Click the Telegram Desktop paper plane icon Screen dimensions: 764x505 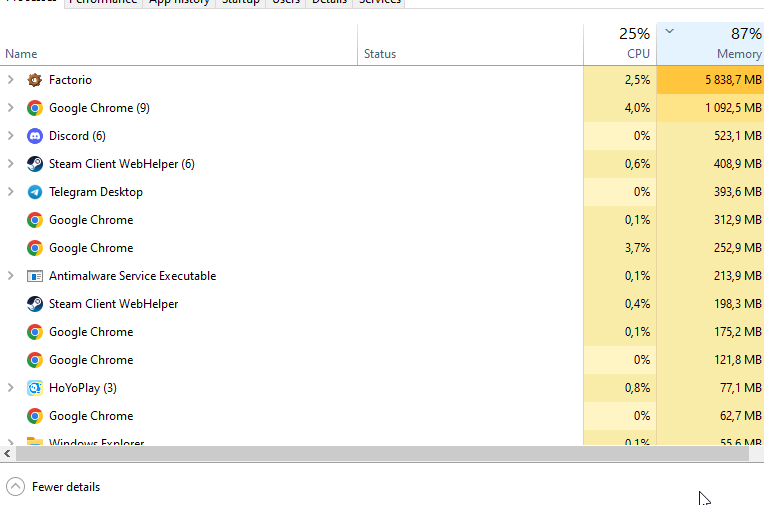[x=35, y=192]
